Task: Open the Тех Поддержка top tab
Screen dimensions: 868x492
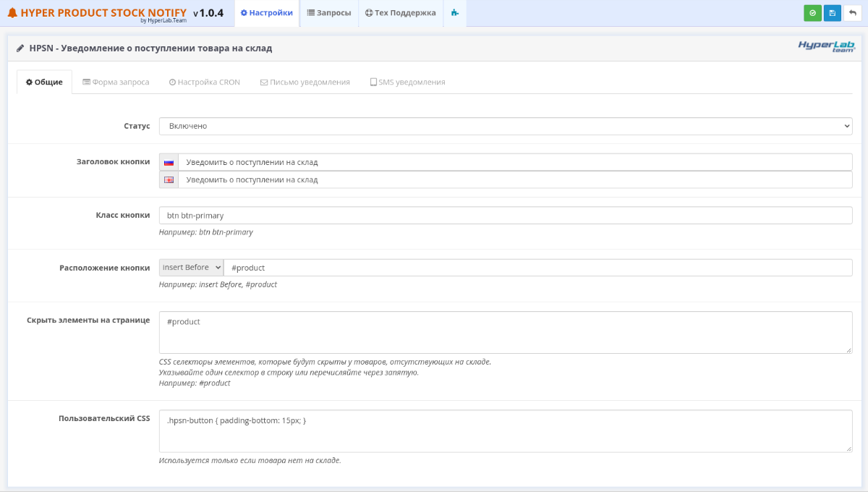Action: click(x=400, y=13)
